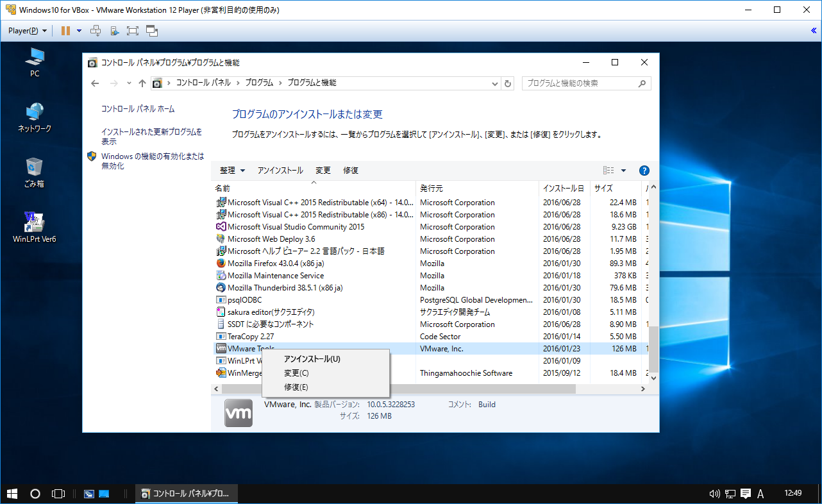The height and width of the screenshot is (504, 822).
Task: Open the Windows Start menu
Action: pos(12,494)
